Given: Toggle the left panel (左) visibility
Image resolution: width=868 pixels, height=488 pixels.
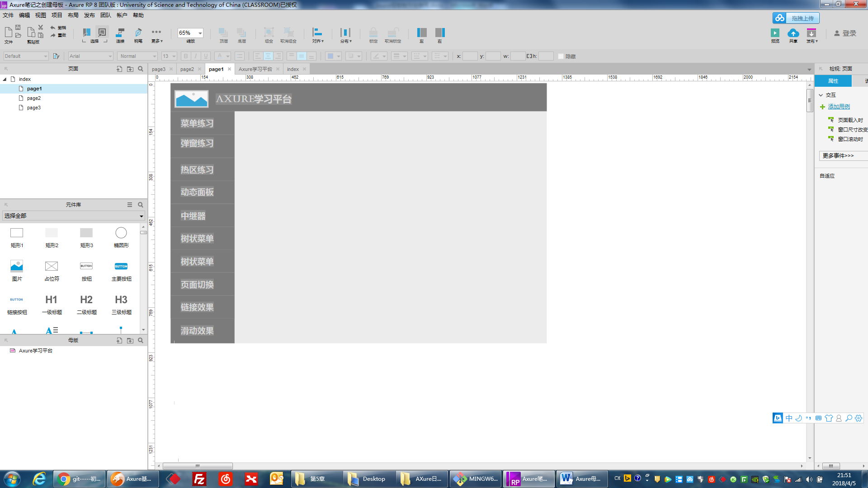Looking at the screenshot, I should pyautogui.click(x=421, y=33).
